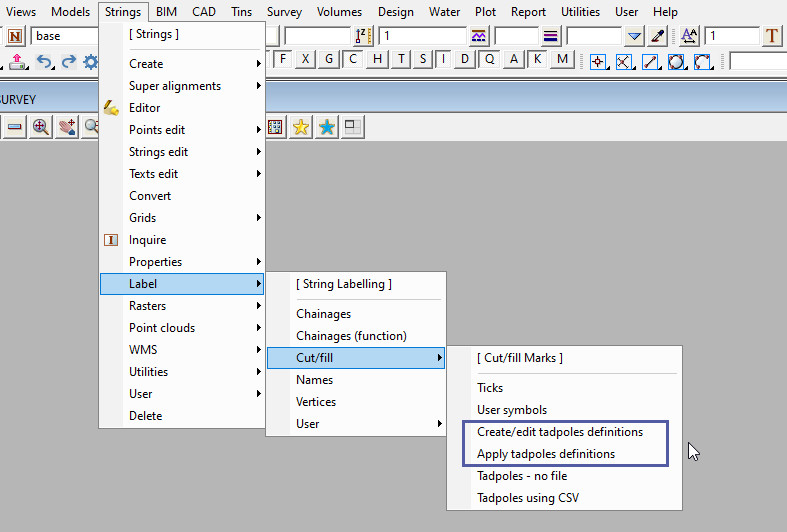This screenshot has height=532, width=787.
Task: Choose Apply tadpoles definitions
Action: [x=545, y=454]
